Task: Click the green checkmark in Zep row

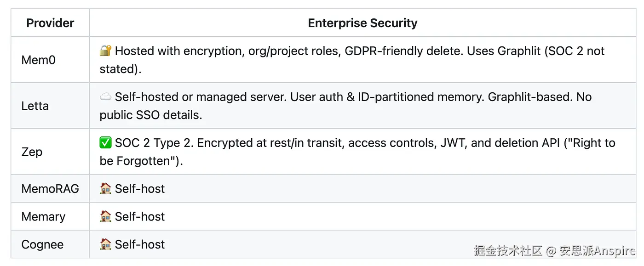Action: (x=105, y=143)
